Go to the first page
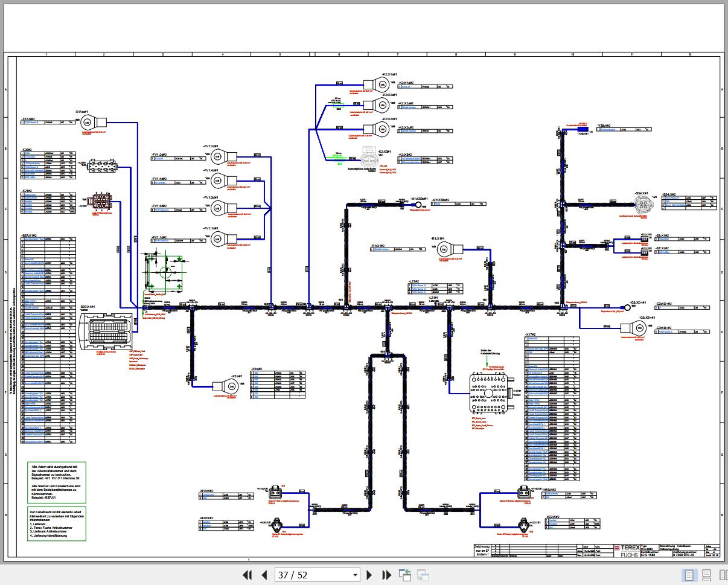The image size is (728, 585). point(247,575)
